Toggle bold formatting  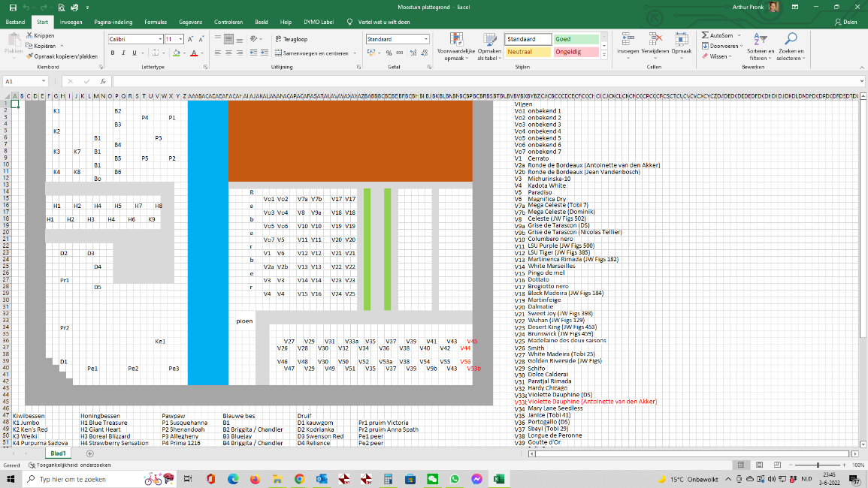click(x=113, y=53)
